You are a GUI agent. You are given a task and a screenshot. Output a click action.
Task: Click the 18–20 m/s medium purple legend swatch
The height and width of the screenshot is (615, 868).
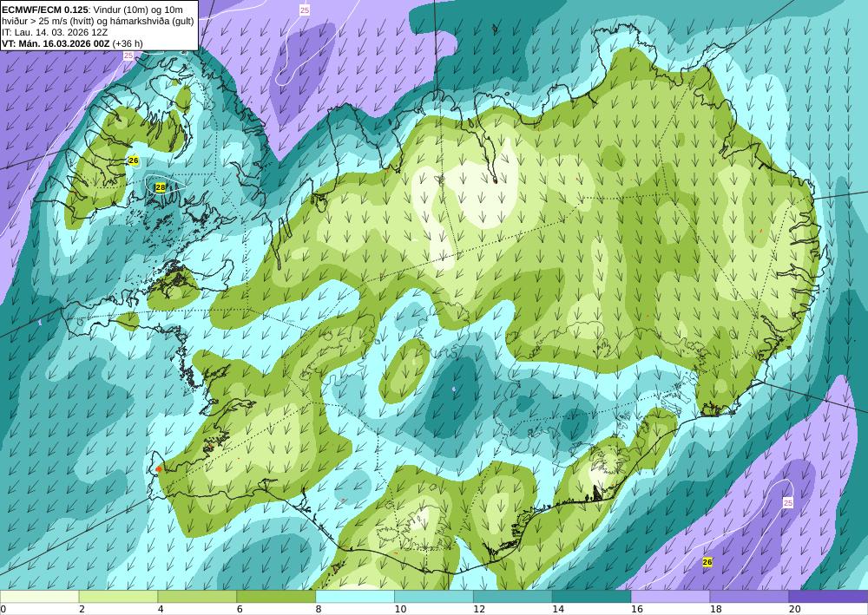point(749,597)
